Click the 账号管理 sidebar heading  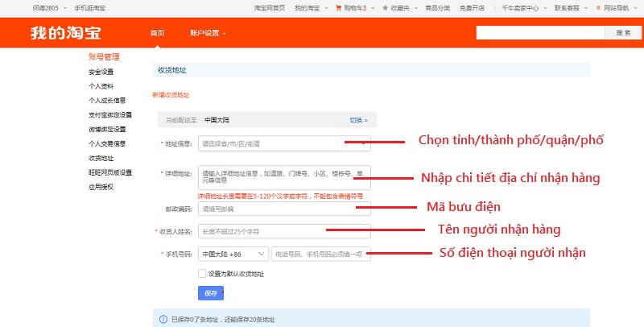(104, 56)
